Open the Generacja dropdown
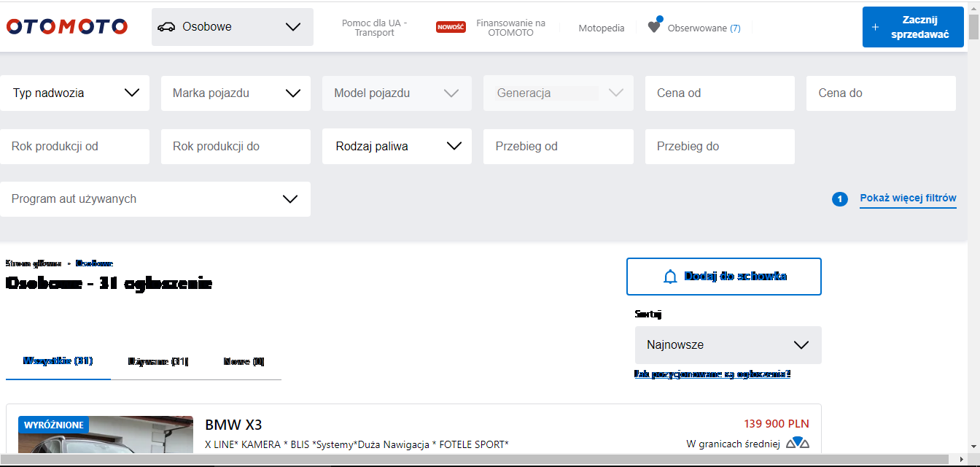980x467 pixels. pyautogui.click(x=559, y=93)
